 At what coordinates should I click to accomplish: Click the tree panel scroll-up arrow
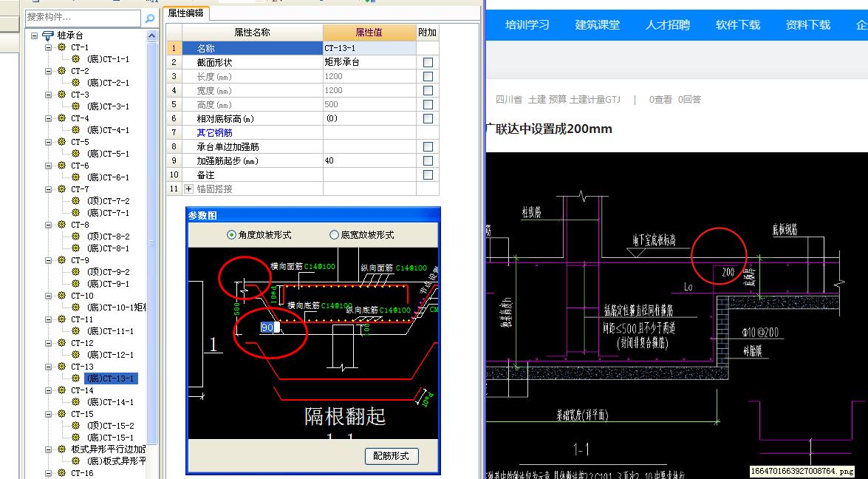pyautogui.click(x=151, y=35)
